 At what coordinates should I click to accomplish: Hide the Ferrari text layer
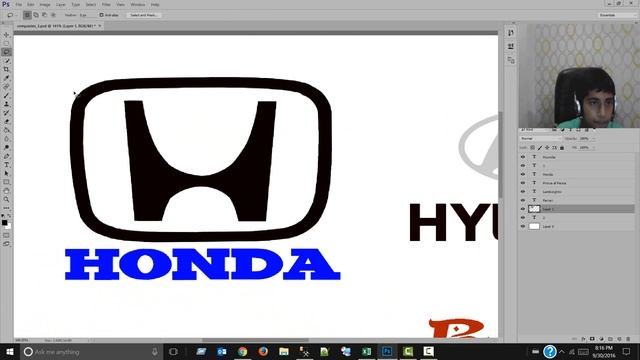(x=523, y=200)
